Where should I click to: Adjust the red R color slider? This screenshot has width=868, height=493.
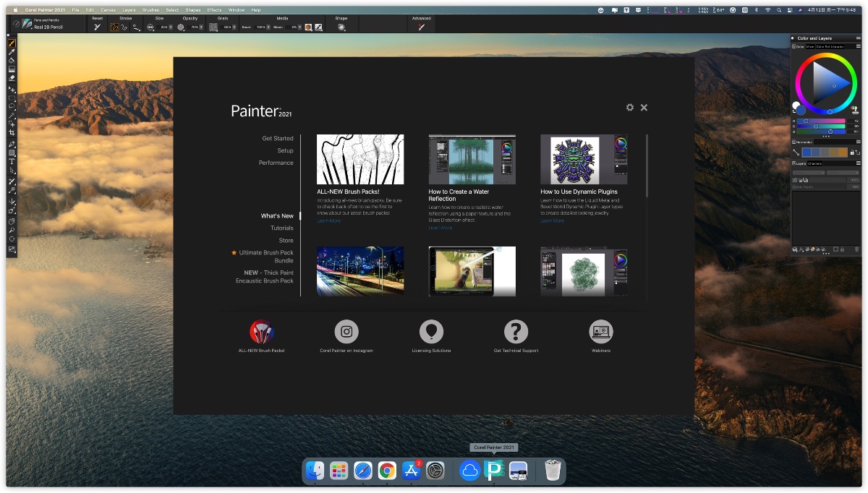[x=821, y=121]
